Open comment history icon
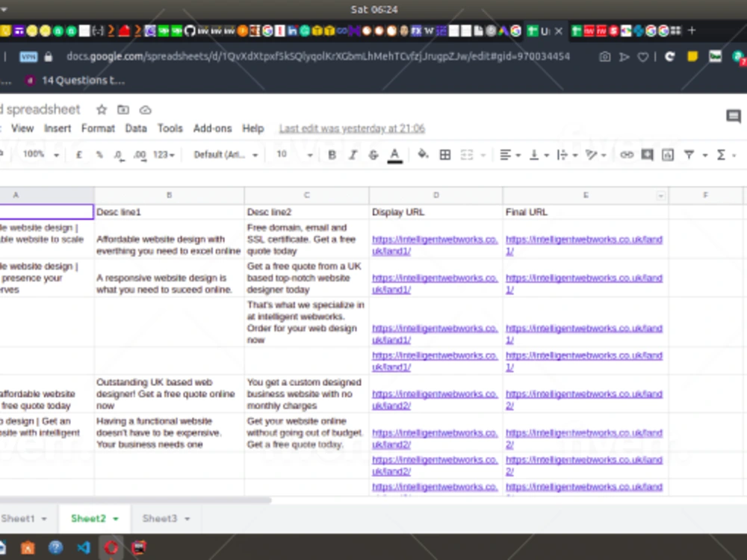 [x=734, y=116]
